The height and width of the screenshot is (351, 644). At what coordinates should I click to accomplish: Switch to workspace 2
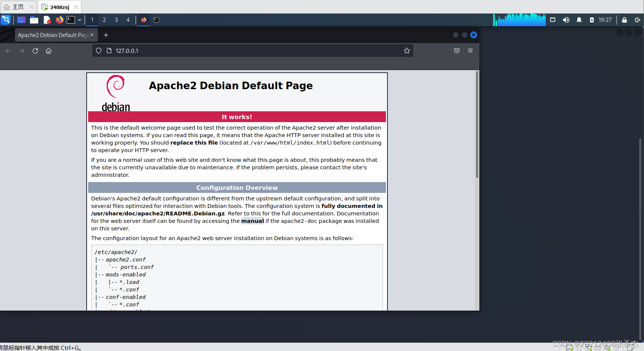[104, 20]
